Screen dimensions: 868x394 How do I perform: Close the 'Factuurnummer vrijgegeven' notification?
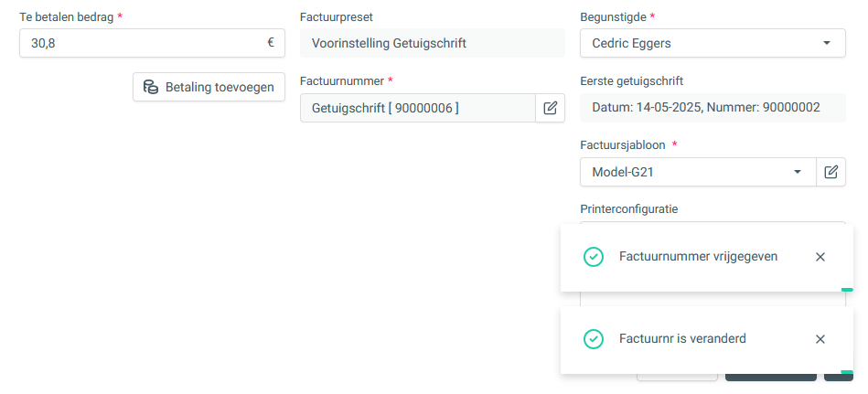[x=820, y=257]
